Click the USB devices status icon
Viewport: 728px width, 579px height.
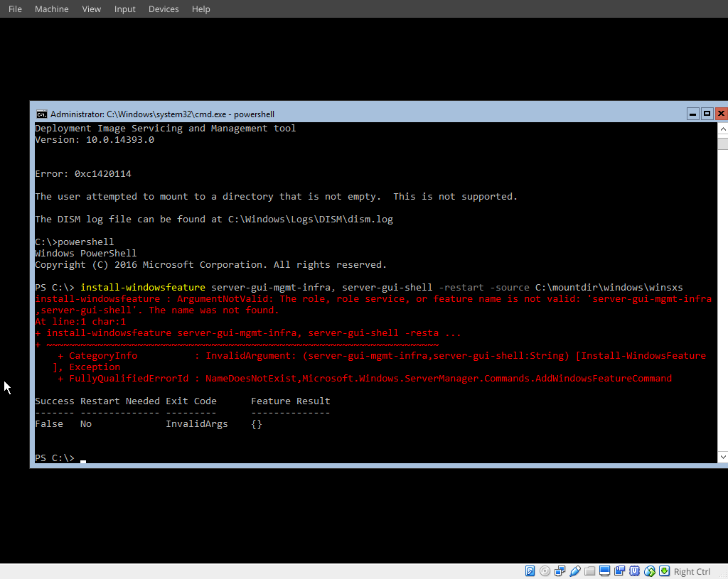click(x=560, y=570)
